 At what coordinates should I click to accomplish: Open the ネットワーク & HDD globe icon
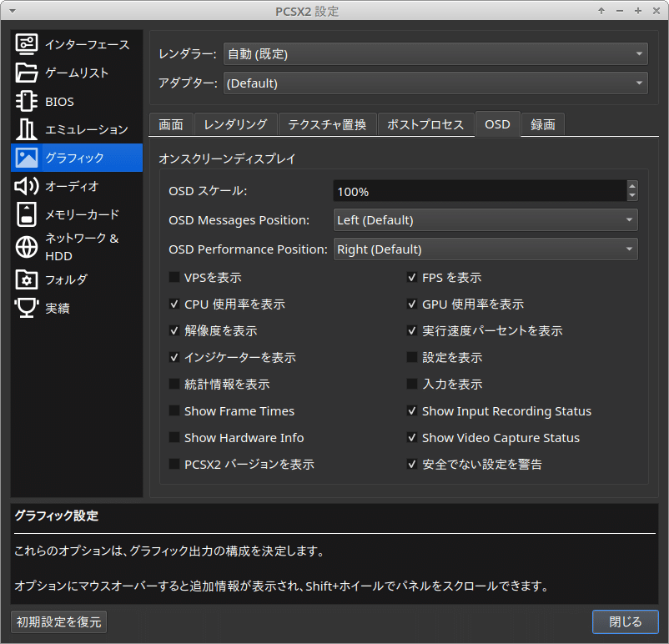point(27,247)
